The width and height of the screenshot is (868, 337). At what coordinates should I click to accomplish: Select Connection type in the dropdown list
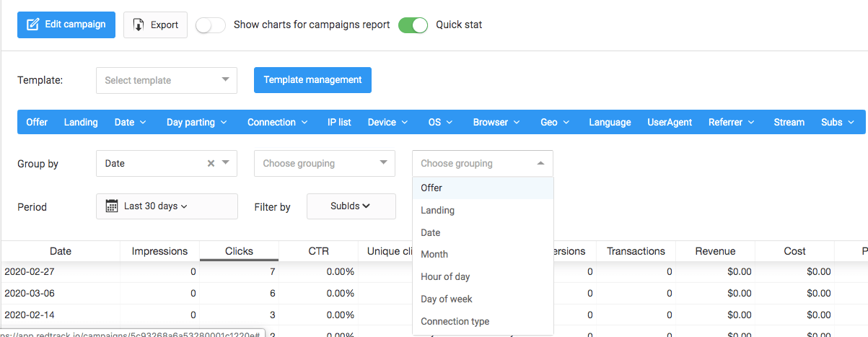point(455,322)
